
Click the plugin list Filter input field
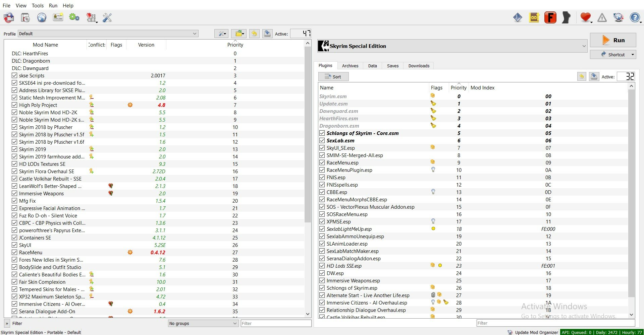pyautogui.click(x=556, y=323)
